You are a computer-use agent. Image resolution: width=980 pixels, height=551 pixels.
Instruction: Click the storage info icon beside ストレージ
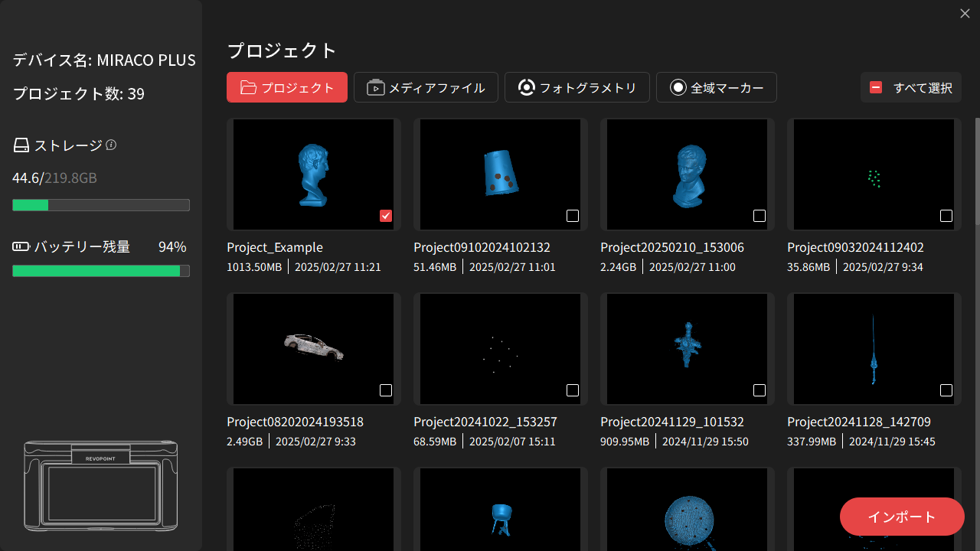(x=111, y=145)
